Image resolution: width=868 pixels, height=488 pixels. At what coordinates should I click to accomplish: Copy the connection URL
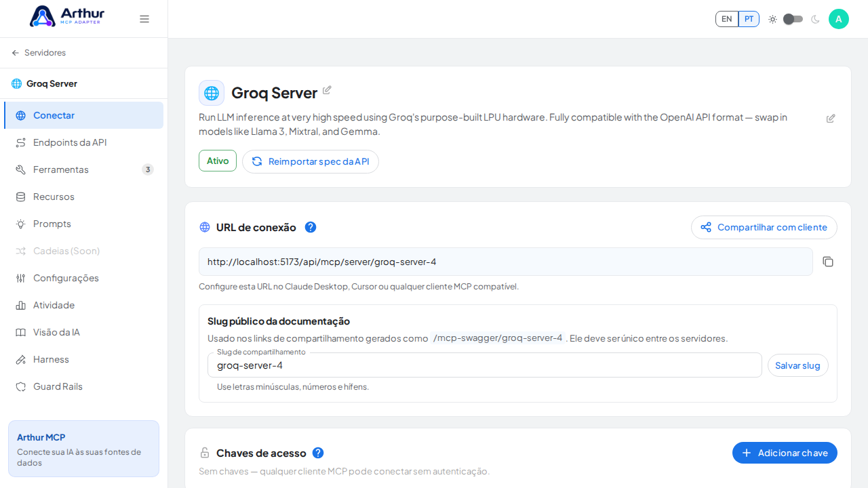pos(828,262)
